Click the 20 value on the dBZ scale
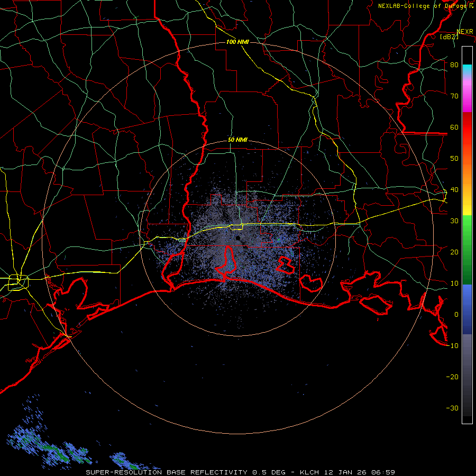This screenshot has width=476, height=476. 454,252
